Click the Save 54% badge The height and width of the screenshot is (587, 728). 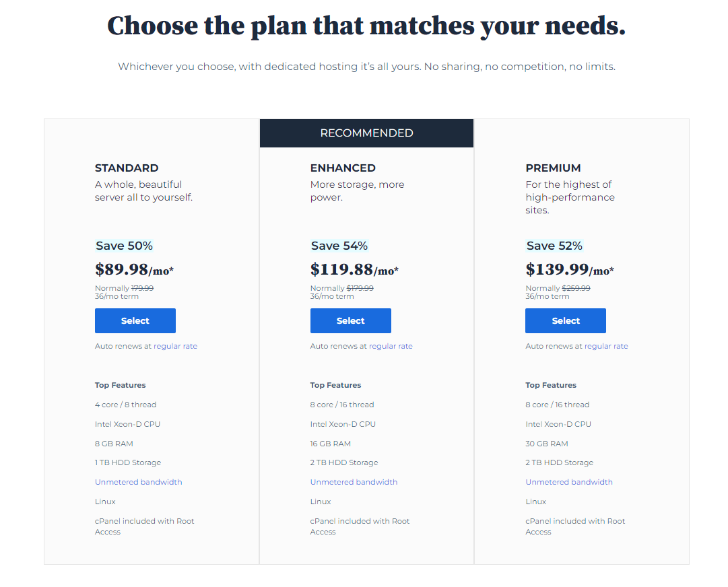click(339, 246)
